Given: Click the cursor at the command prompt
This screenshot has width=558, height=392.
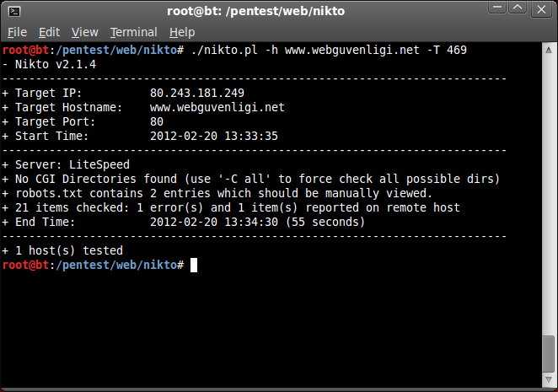Looking at the screenshot, I should point(194,265).
